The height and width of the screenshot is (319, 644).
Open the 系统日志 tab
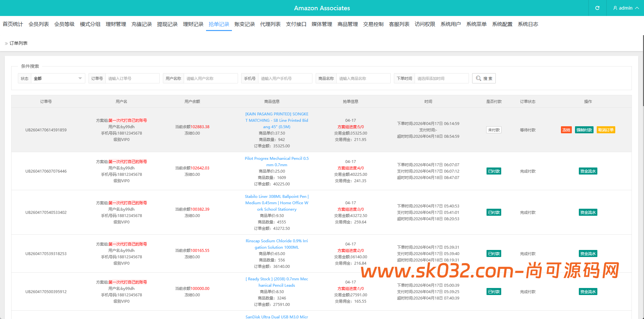(x=528, y=24)
